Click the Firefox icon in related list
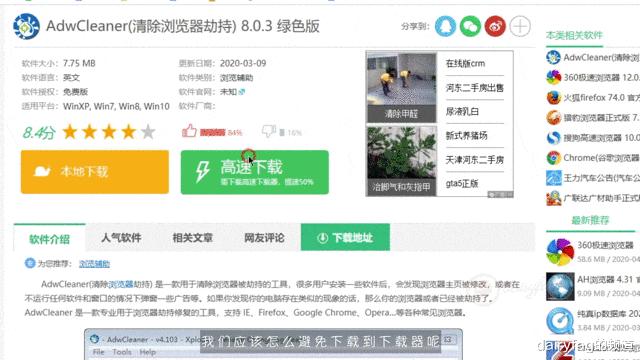This screenshot has height=360, width=640. tap(553, 98)
